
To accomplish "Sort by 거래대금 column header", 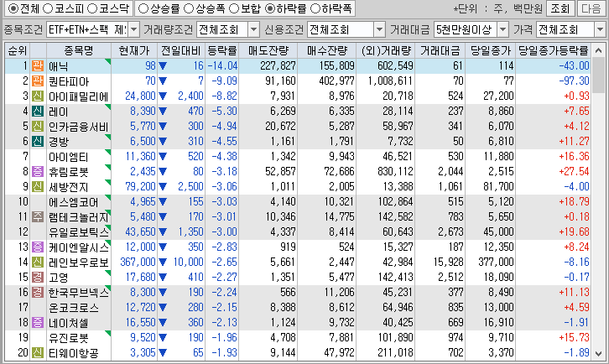I will click(440, 50).
